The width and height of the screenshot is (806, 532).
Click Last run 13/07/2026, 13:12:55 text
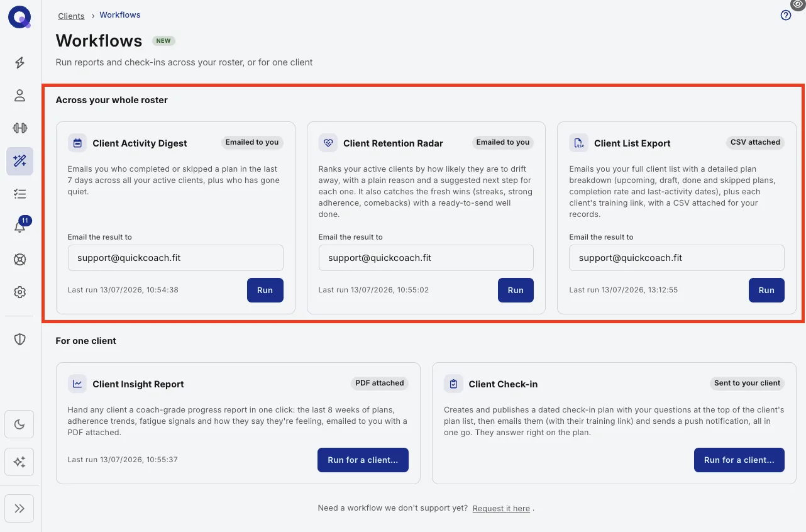click(x=624, y=291)
